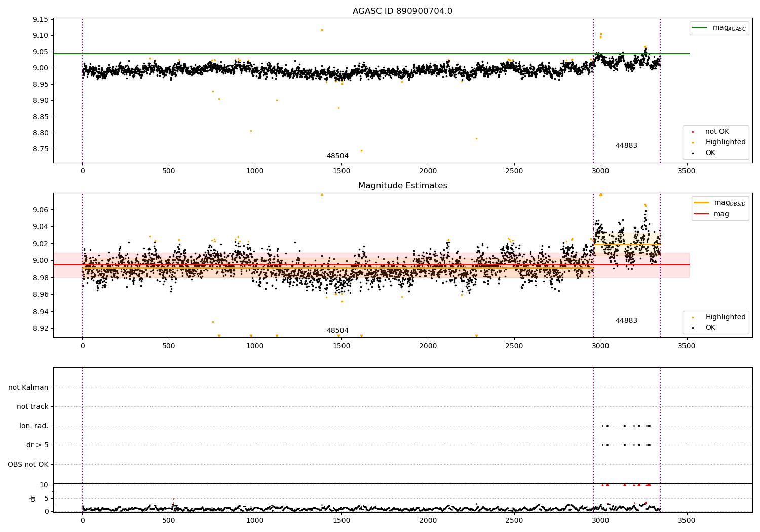760x532 pixels.
Task: Click the 9.05 y-axis tick in top plot
Action: (41, 52)
